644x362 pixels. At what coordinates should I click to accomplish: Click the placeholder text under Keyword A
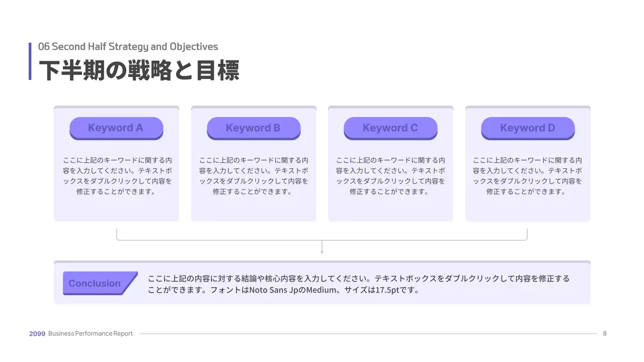tap(116, 175)
